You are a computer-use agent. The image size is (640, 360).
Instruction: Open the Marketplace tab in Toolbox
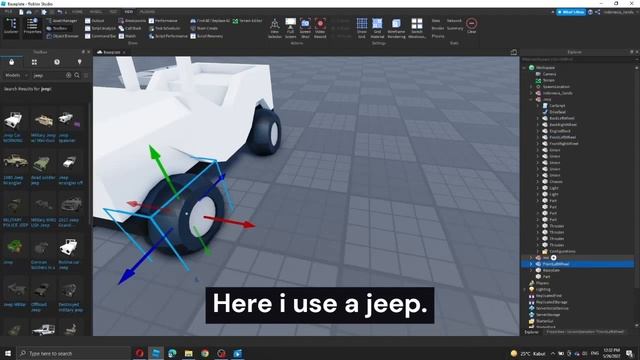point(11,62)
